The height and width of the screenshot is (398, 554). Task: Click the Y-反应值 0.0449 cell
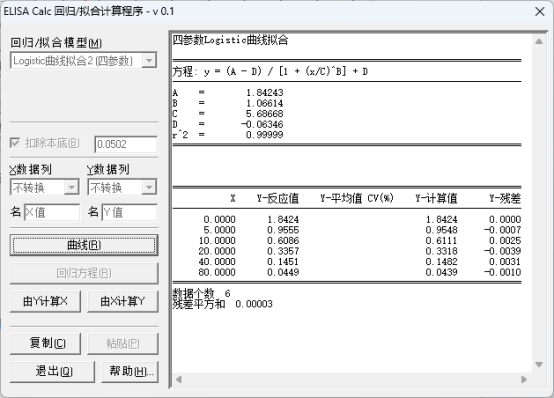(x=283, y=273)
